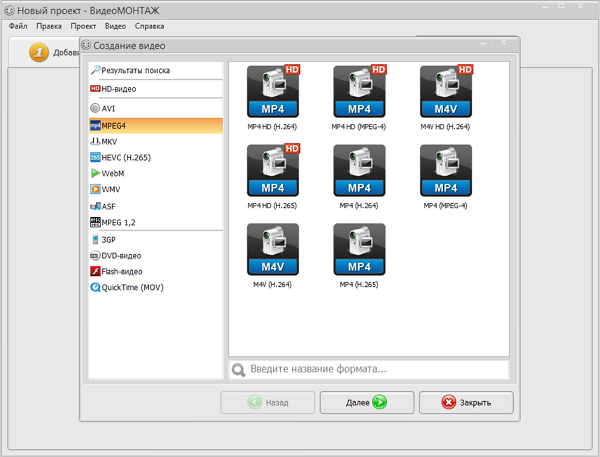
Task: Choose the MP4 HD (MPEG-4) format icon
Action: click(359, 91)
